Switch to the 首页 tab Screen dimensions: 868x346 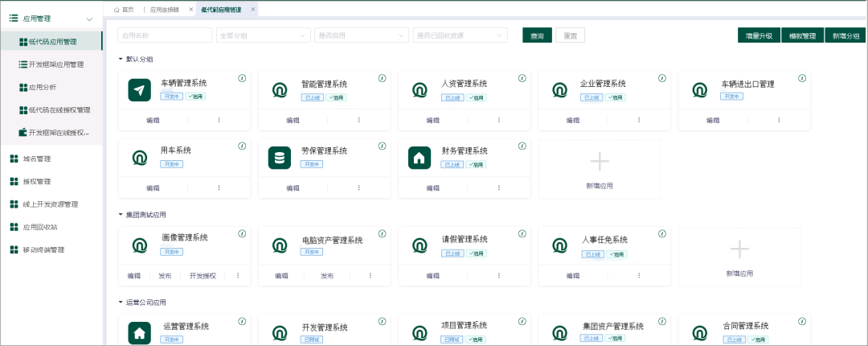(123, 10)
